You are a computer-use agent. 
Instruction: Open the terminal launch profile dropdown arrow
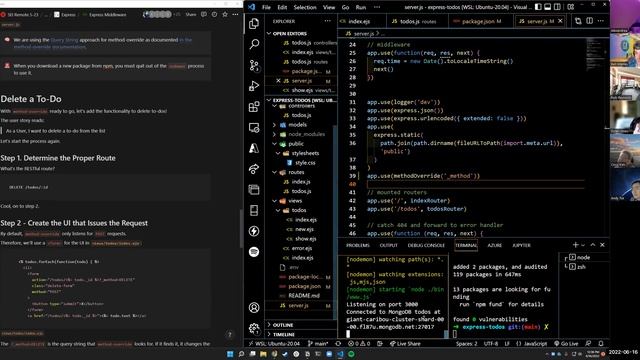click(583, 245)
